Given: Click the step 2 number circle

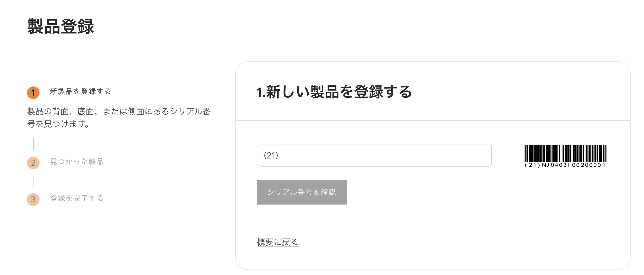Looking at the screenshot, I should 33,163.
